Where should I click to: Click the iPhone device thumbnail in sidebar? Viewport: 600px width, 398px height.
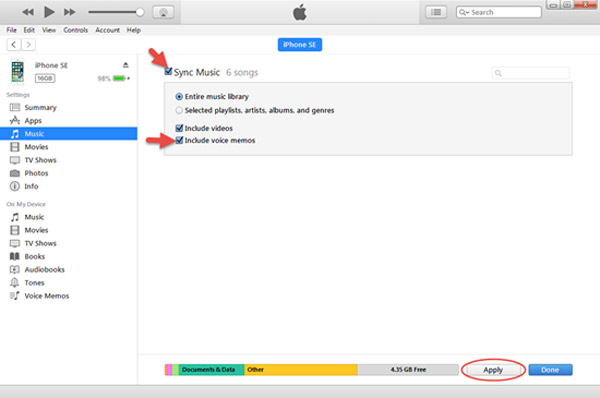click(17, 72)
